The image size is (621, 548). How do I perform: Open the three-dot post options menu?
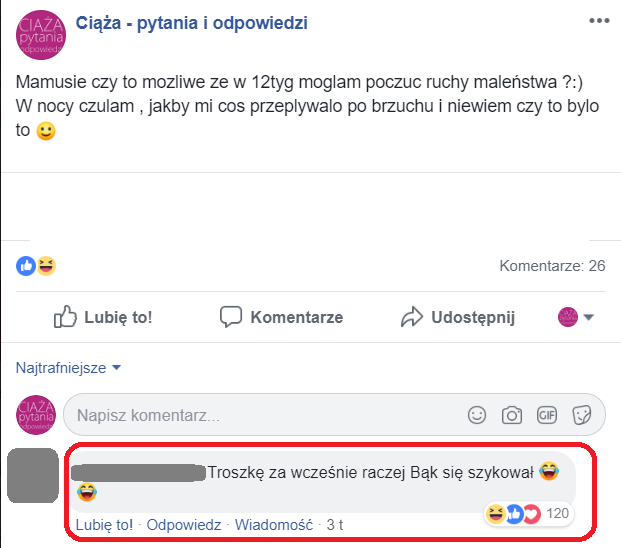coord(599,21)
